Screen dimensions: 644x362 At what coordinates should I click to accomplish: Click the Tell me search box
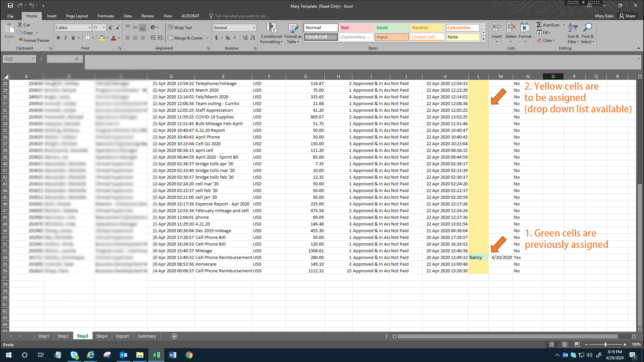pos(241,16)
